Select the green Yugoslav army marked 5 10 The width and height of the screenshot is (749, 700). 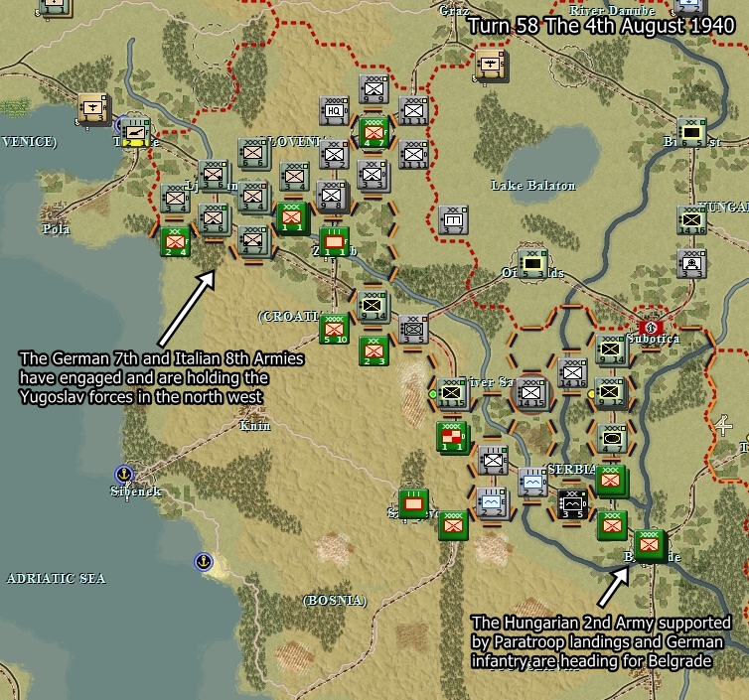334,329
